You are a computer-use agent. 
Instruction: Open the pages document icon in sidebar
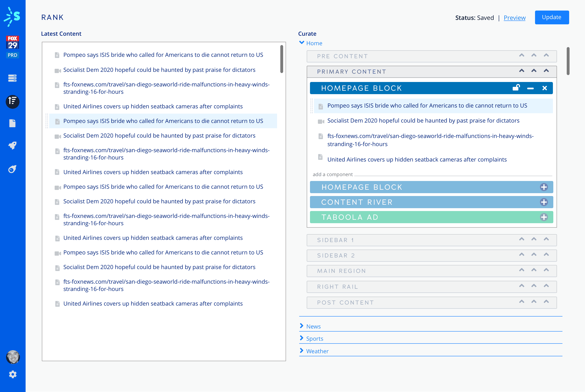point(12,123)
